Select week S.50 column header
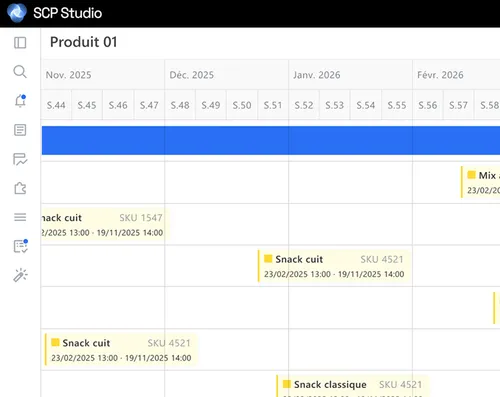The image size is (500, 397). click(x=242, y=105)
